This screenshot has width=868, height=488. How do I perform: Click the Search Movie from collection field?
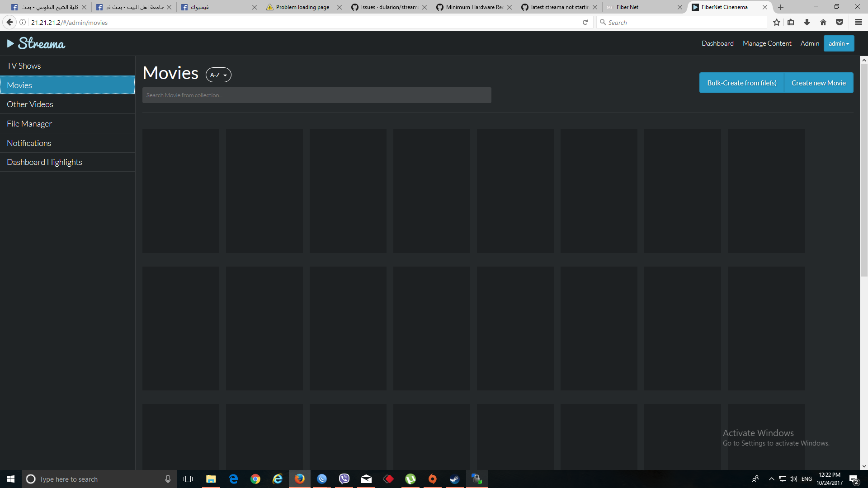point(316,95)
